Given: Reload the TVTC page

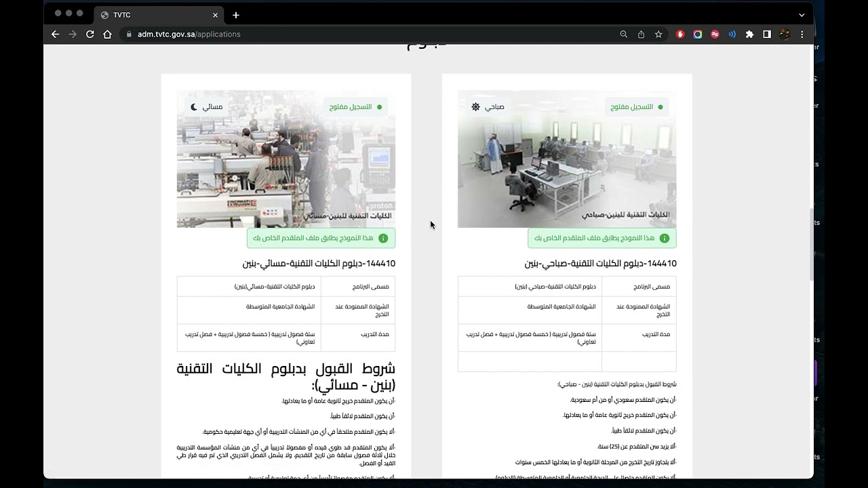Looking at the screenshot, I should pyautogui.click(x=90, y=34).
